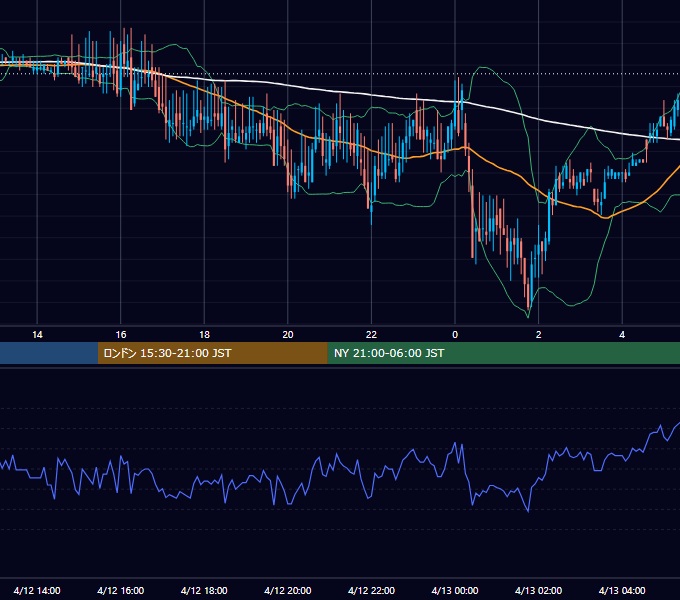This screenshot has height=600, width=680.
Task: Click the 14 hour label on chart axis
Action: 37,335
